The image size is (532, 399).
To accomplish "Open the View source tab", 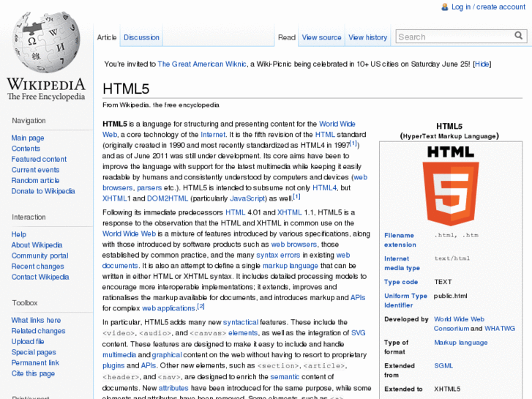I will [x=322, y=37].
